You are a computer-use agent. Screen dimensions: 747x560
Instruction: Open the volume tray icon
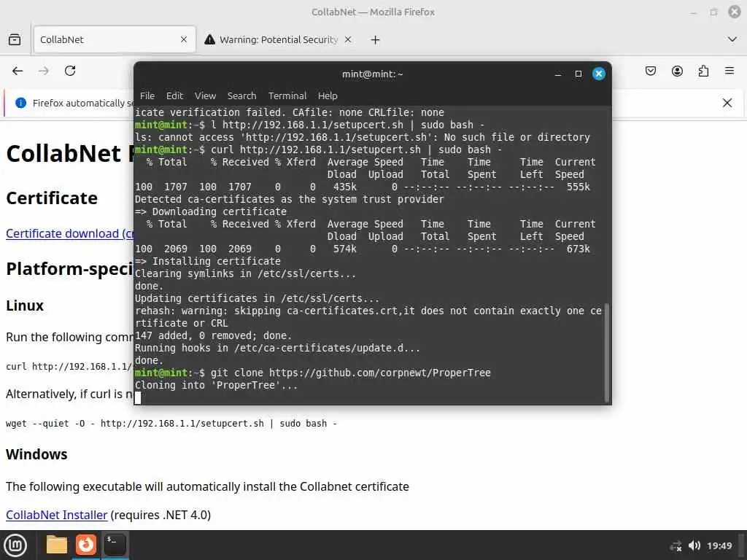point(694,545)
